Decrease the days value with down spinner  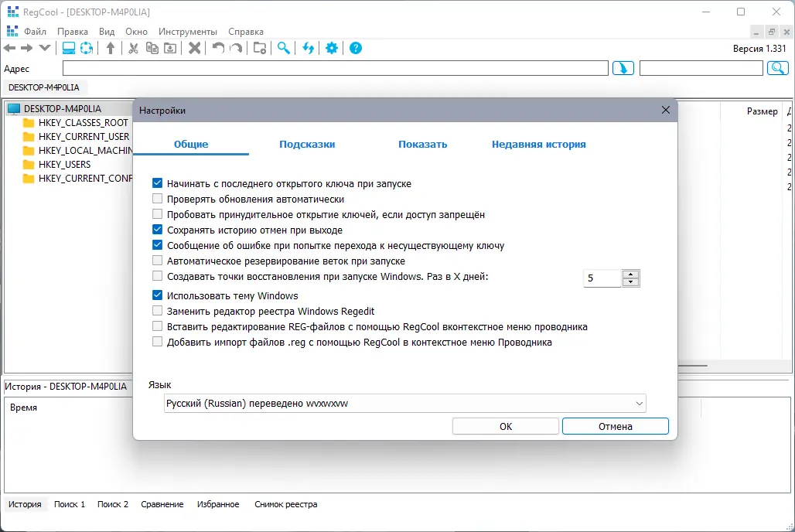(631, 282)
